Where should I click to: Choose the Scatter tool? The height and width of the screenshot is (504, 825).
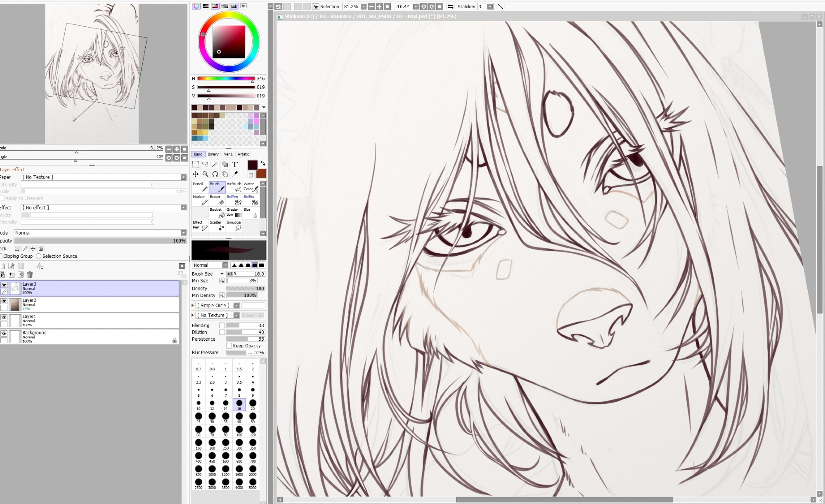pos(217,226)
